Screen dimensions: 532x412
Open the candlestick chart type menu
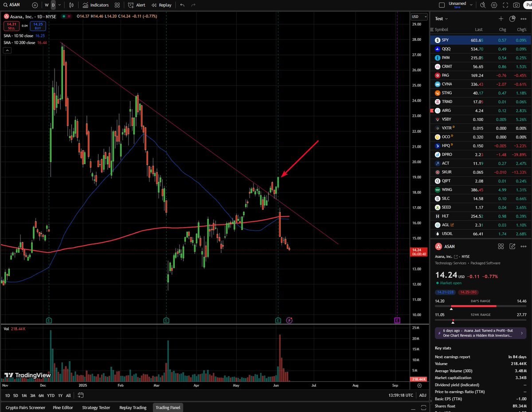(71, 5)
